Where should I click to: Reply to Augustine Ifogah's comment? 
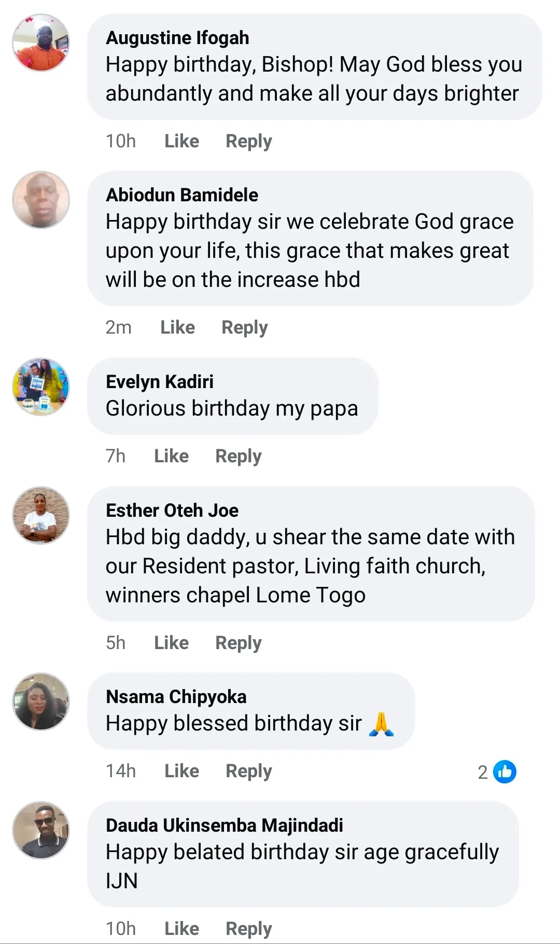click(248, 141)
